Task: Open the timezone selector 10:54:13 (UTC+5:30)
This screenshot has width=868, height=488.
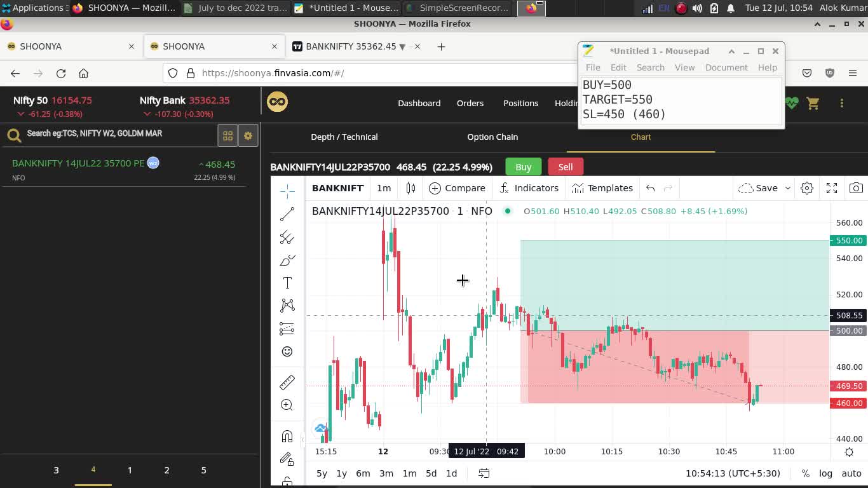Action: 733,473
